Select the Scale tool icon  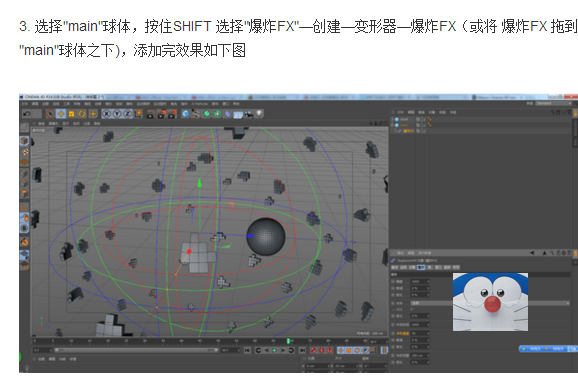(x=72, y=114)
